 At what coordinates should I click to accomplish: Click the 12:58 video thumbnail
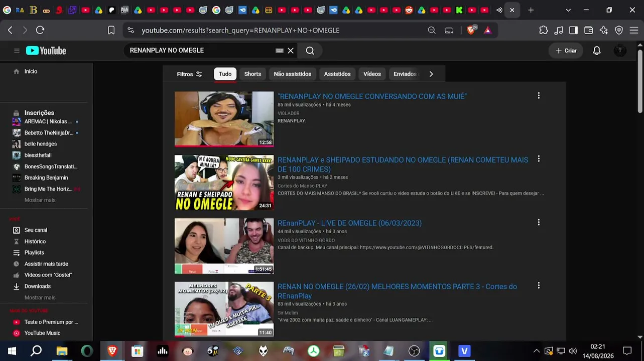point(224,119)
